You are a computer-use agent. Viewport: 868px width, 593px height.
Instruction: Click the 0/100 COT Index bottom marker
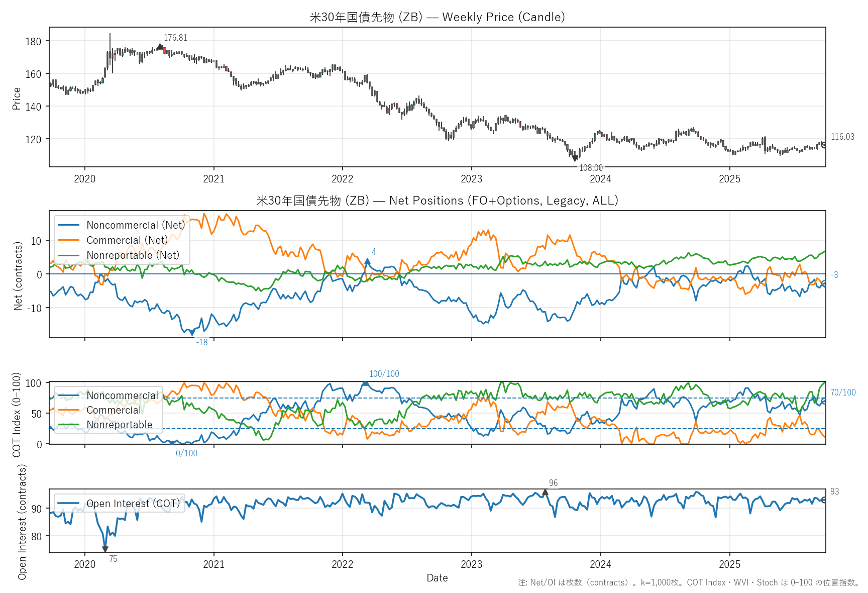(x=172, y=443)
